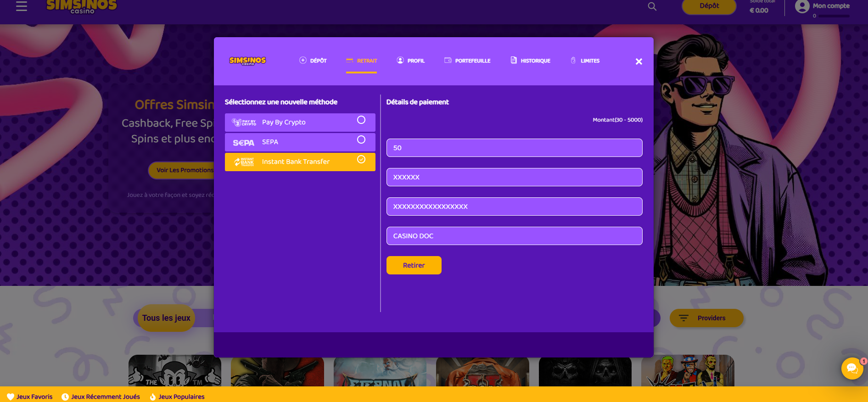The height and width of the screenshot is (402, 868).
Task: Click the Montant(30 - 5000) label
Action: pos(617,120)
